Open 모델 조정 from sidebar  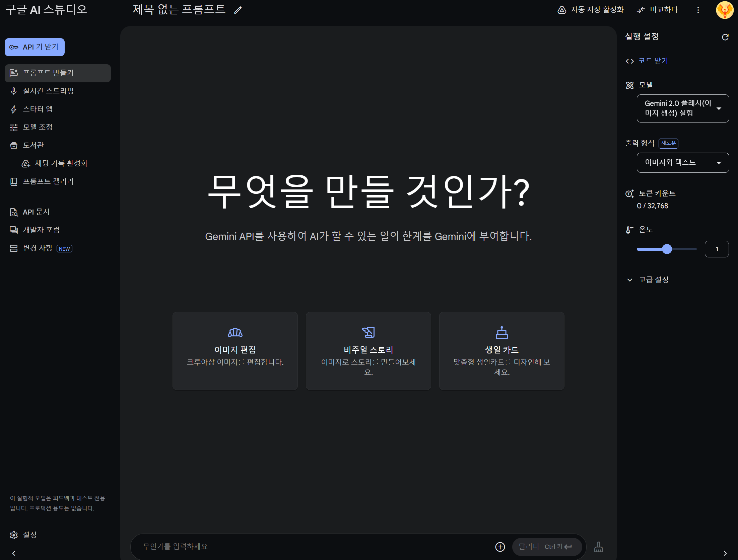(38, 127)
